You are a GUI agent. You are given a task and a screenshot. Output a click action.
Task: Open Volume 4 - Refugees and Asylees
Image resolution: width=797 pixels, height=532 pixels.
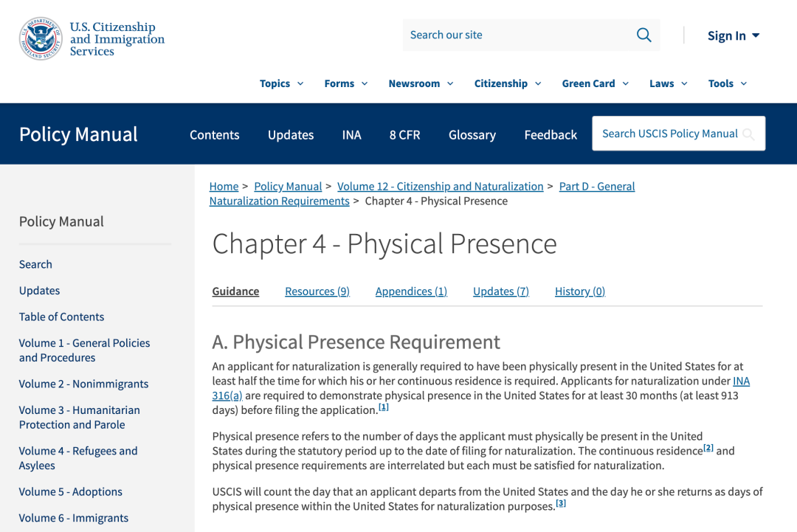78,457
